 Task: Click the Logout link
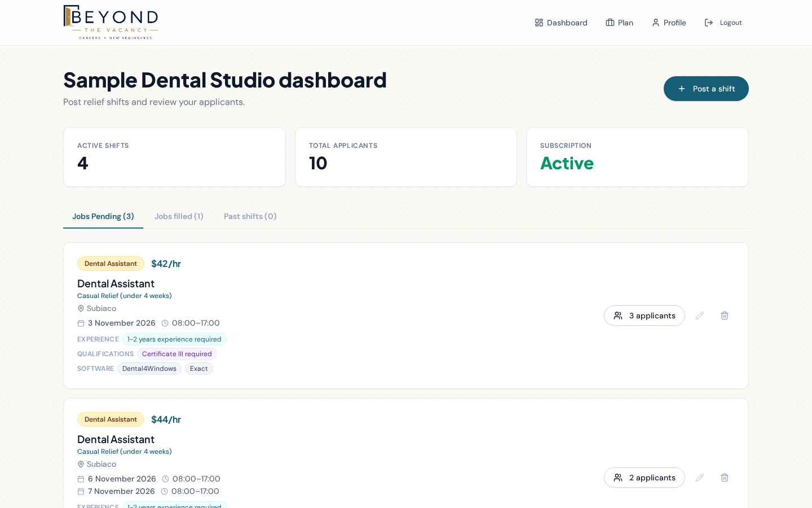point(723,23)
